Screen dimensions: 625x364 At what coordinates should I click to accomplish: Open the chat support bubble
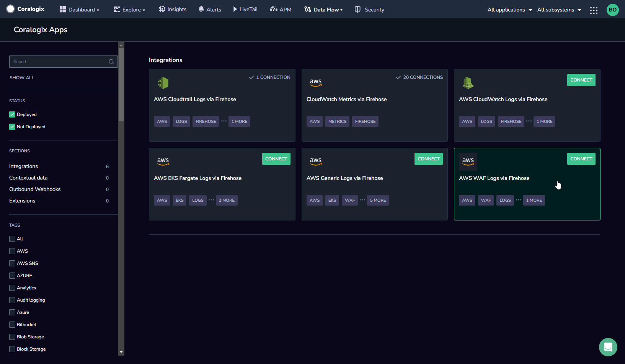coord(608,347)
